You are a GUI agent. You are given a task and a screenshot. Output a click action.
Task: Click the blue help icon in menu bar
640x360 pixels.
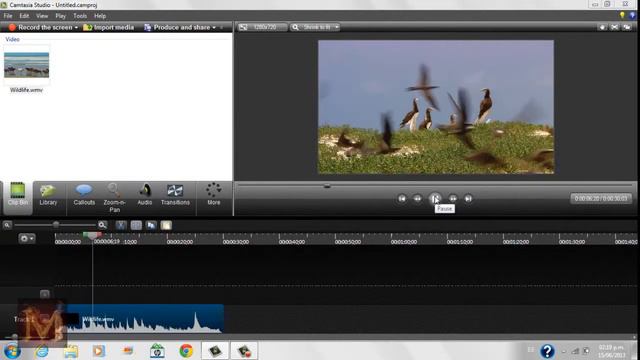[633, 16]
